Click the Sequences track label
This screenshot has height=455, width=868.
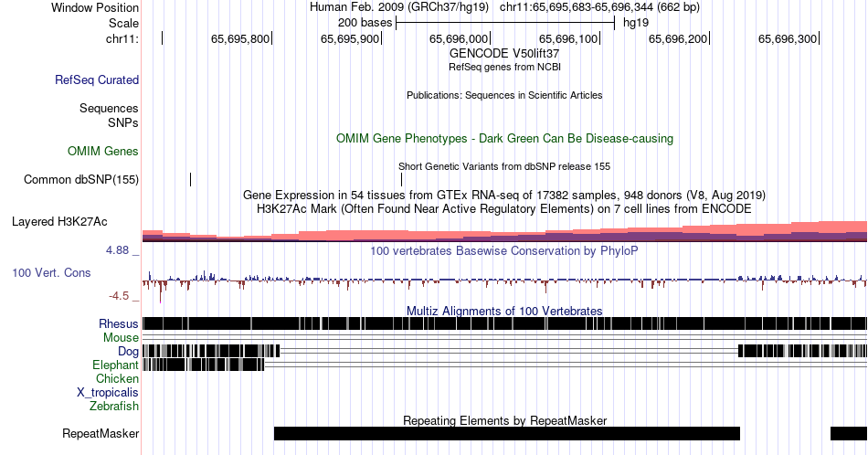pos(109,108)
